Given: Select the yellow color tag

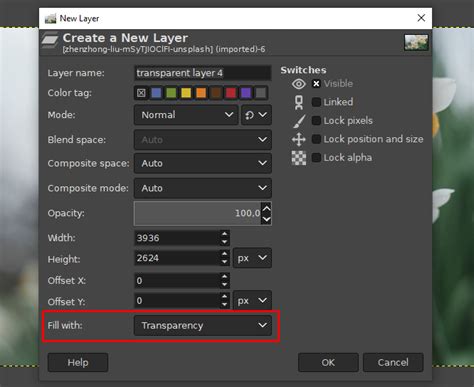Looking at the screenshot, I should pyautogui.click(x=186, y=93).
